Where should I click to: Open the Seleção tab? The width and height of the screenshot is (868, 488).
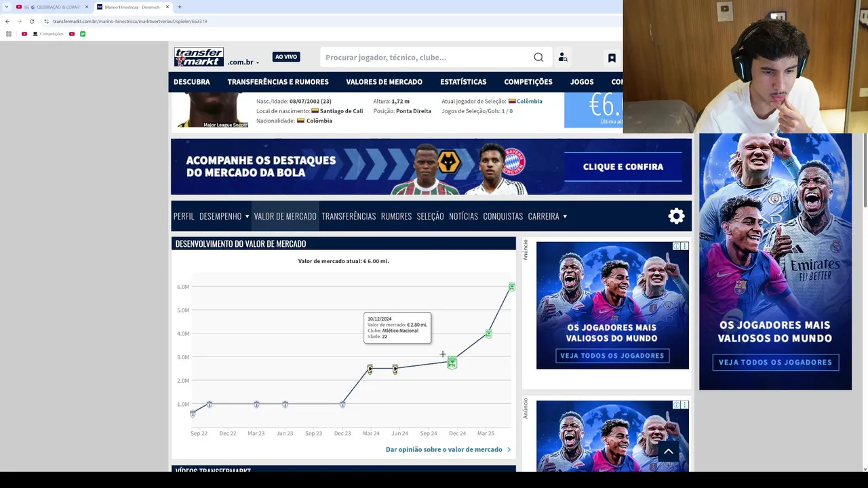(x=431, y=216)
